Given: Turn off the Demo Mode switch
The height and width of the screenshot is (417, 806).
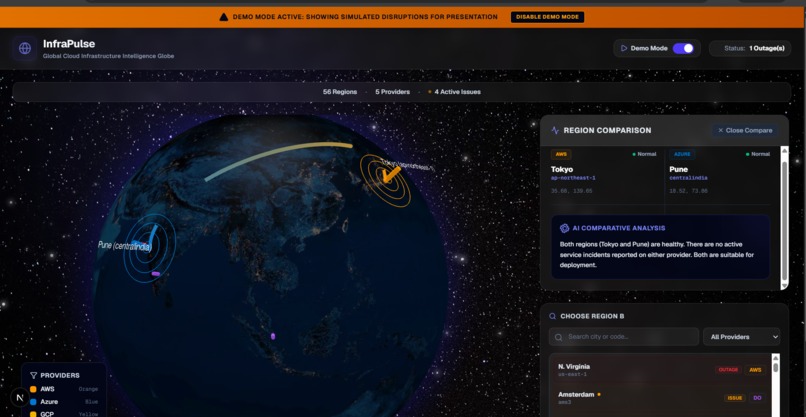Looking at the screenshot, I should point(684,48).
